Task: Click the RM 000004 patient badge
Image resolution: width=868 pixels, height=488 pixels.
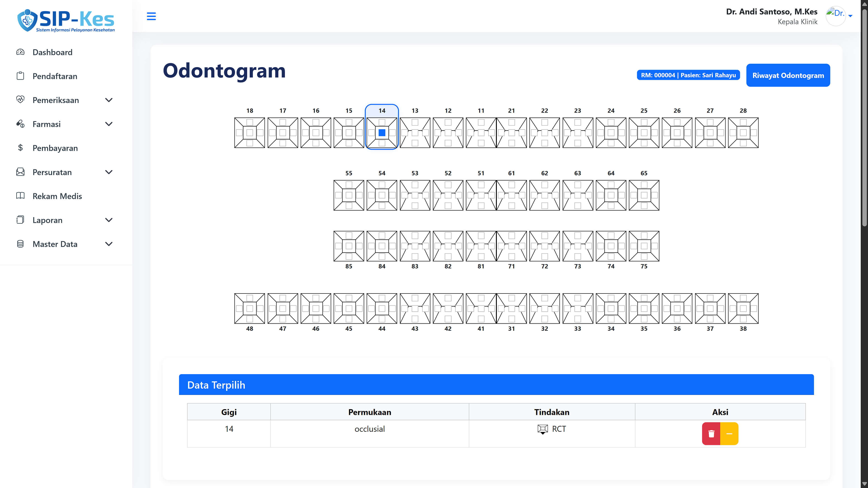Action: point(688,75)
